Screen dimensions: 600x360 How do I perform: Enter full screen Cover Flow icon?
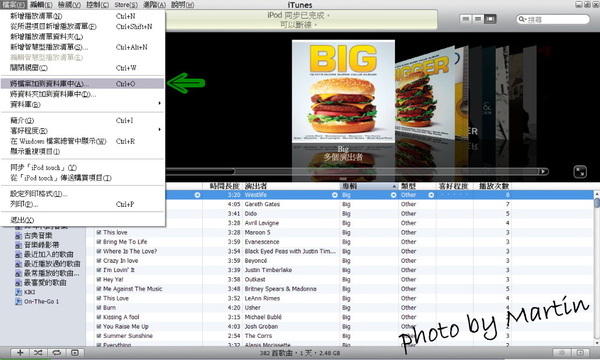580,171
